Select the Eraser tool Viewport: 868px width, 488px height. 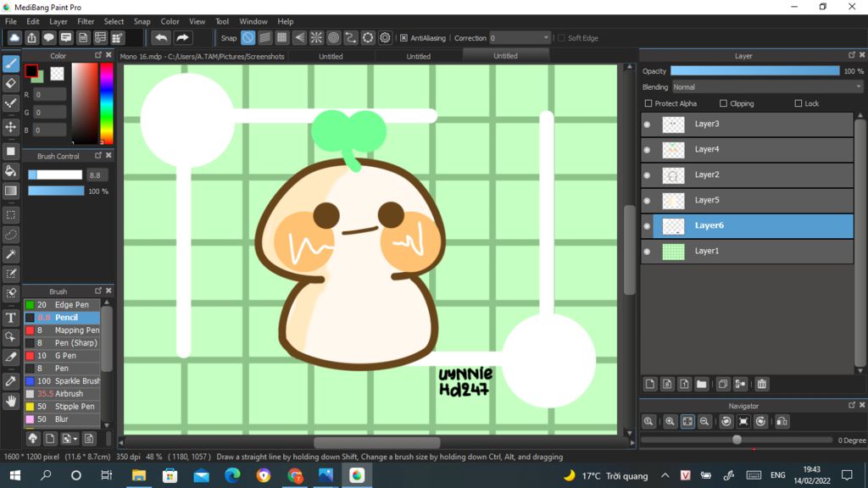tap(10, 84)
